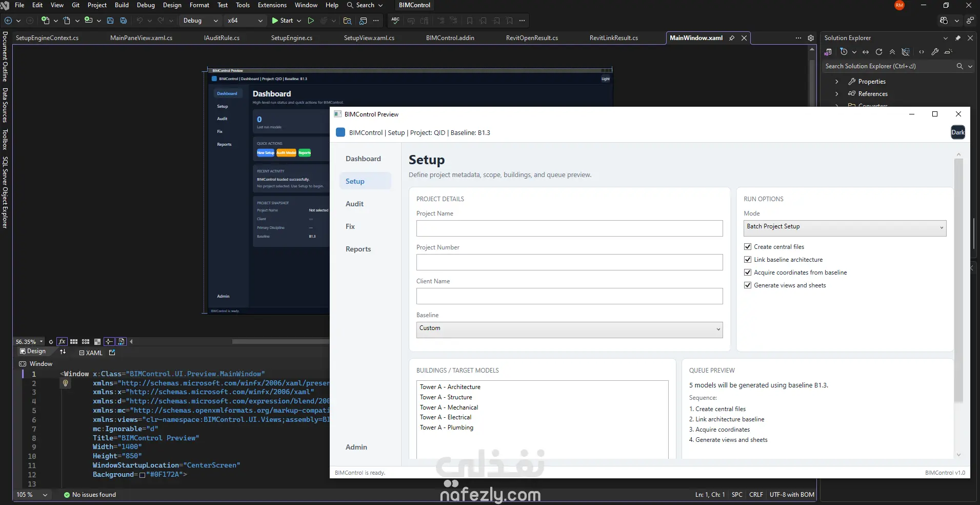This screenshot has width=980, height=505.
Task: Click the pop-out XAML pane icon
Action: point(112,353)
